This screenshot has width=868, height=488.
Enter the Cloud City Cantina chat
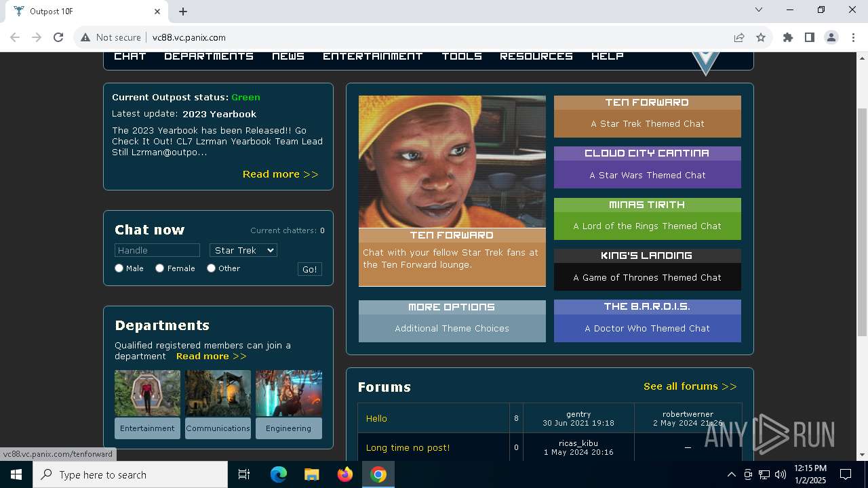[648, 167]
